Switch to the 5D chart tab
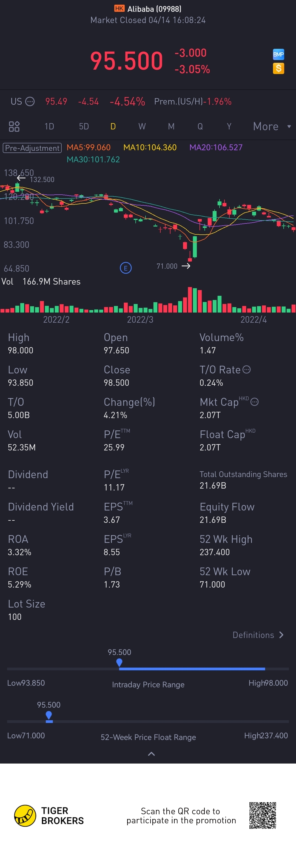The image size is (296, 868). (84, 126)
